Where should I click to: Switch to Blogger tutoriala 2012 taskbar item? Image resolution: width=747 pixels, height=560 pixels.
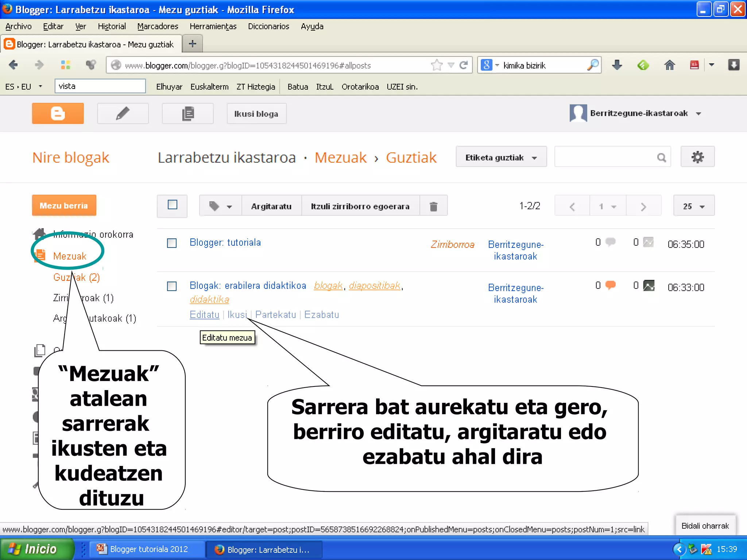click(x=147, y=549)
